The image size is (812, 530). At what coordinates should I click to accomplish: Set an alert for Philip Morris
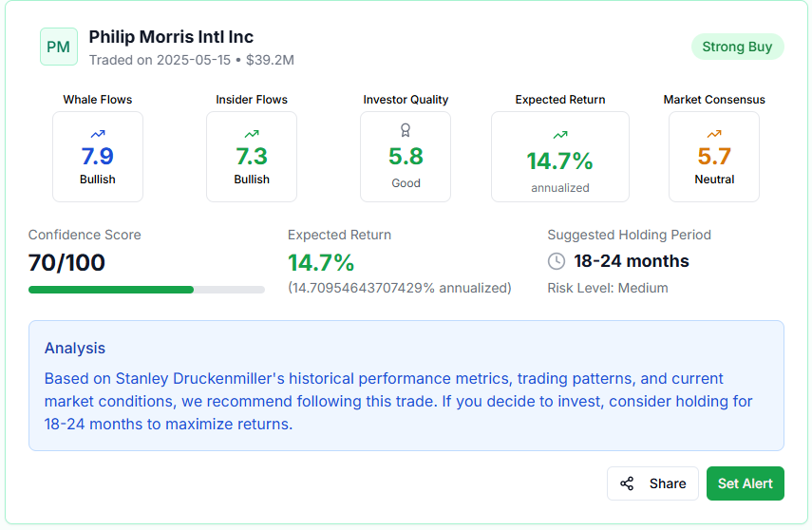point(745,483)
